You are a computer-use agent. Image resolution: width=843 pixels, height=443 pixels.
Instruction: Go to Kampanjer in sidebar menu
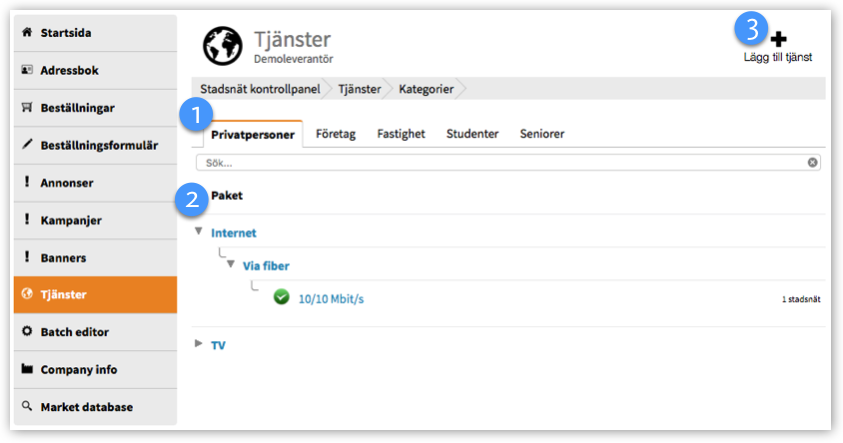point(71,220)
